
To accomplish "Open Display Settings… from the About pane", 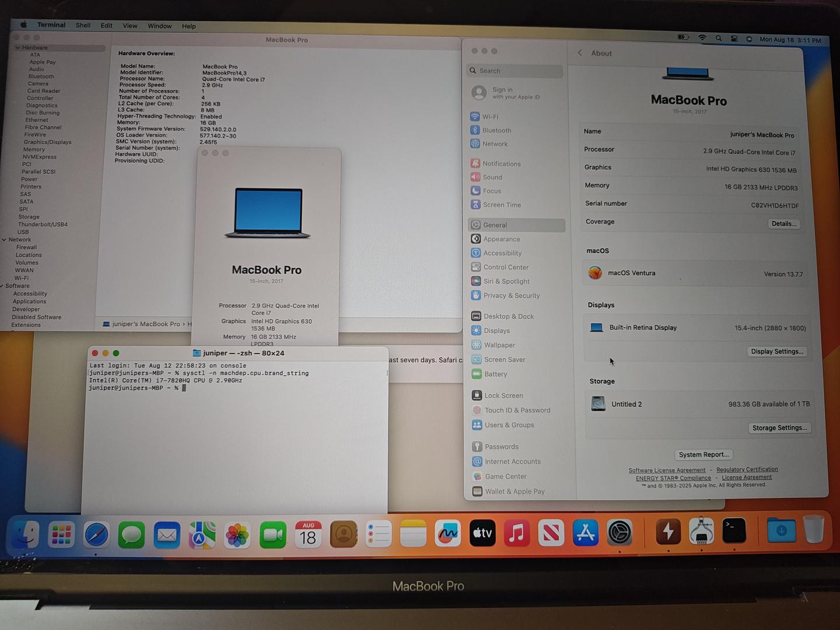I will point(777,352).
